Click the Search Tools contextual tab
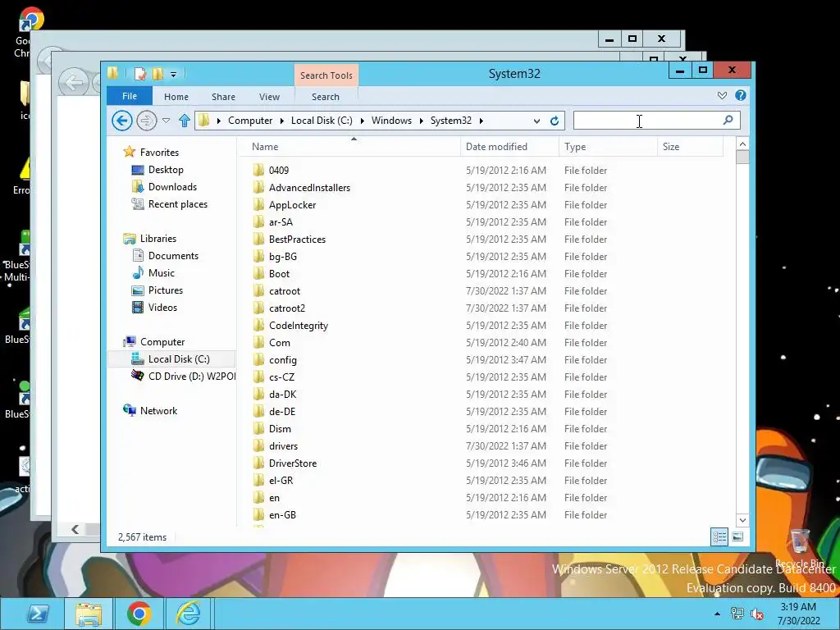Image resolution: width=840 pixels, height=630 pixels. pos(326,75)
